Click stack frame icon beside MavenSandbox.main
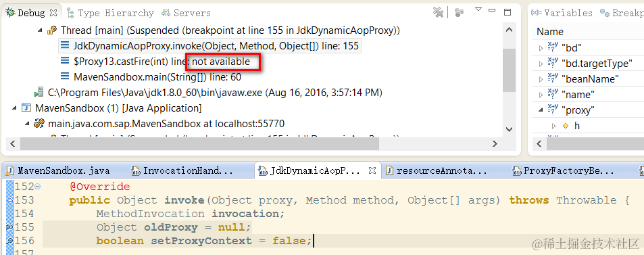 (x=64, y=76)
